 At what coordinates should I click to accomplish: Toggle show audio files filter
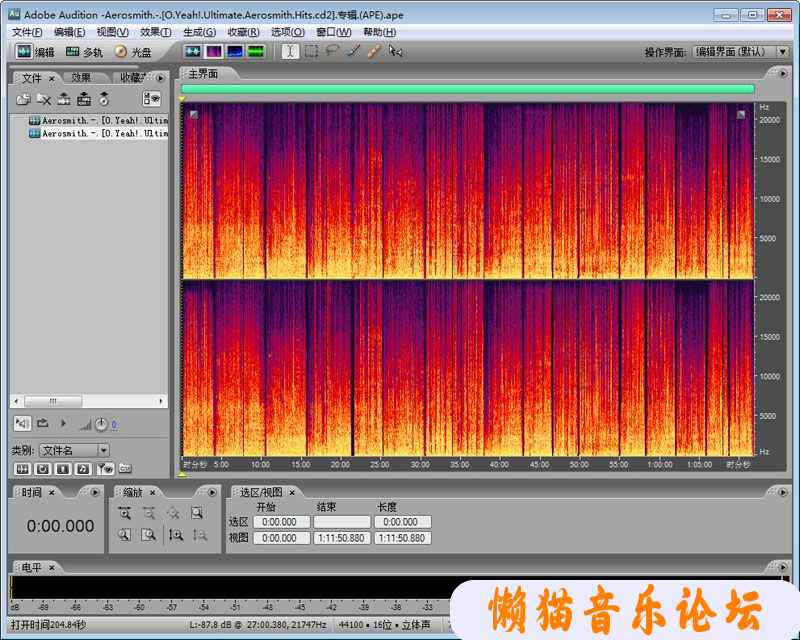(x=22, y=469)
